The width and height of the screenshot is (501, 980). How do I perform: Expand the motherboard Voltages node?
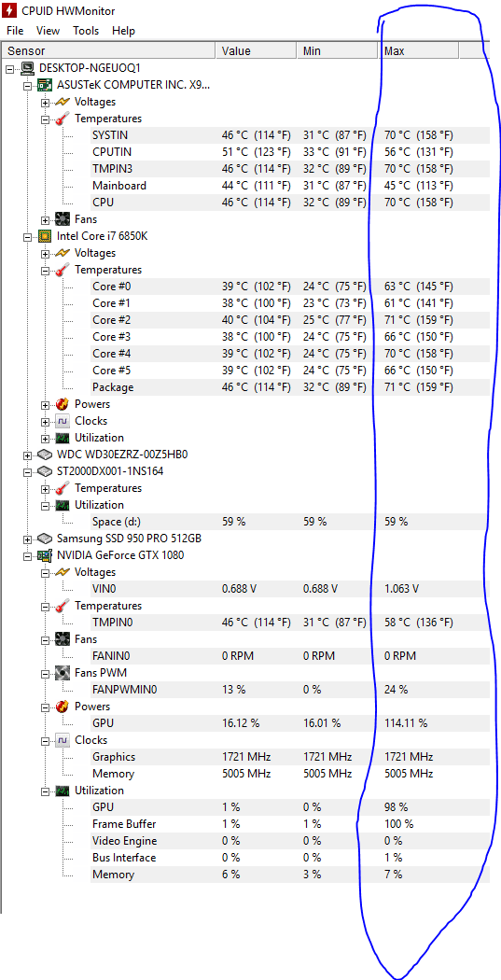point(45,102)
